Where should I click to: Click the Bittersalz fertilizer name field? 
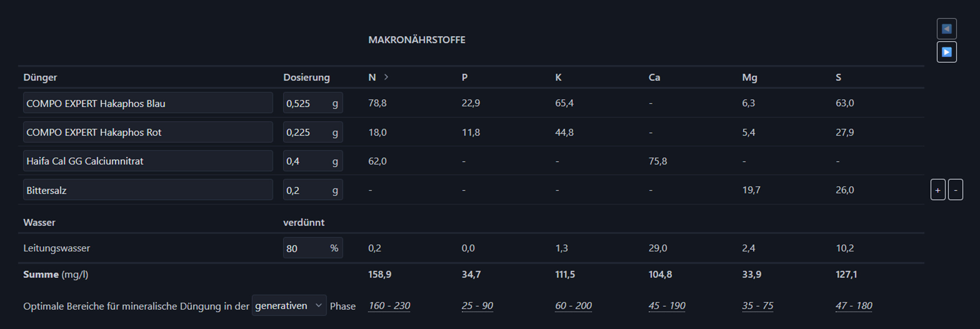pyautogui.click(x=148, y=190)
